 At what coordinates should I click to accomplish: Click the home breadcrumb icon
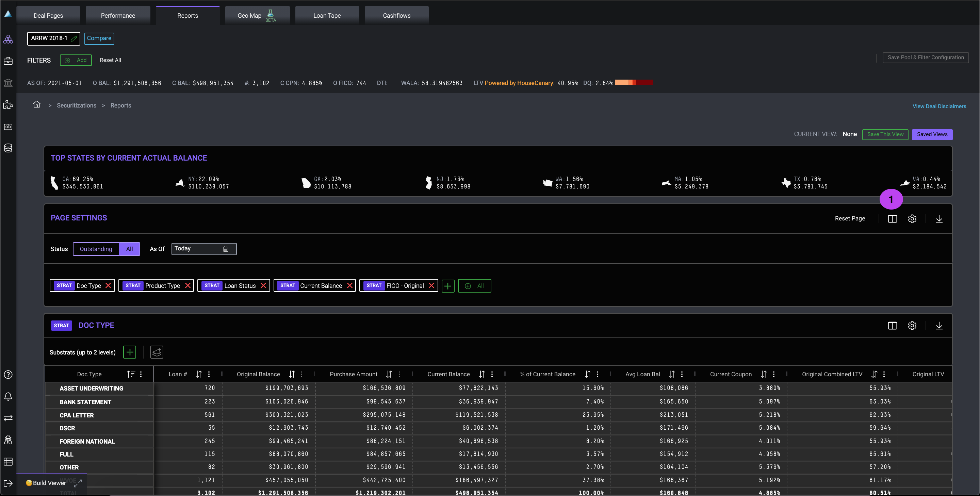(x=36, y=104)
